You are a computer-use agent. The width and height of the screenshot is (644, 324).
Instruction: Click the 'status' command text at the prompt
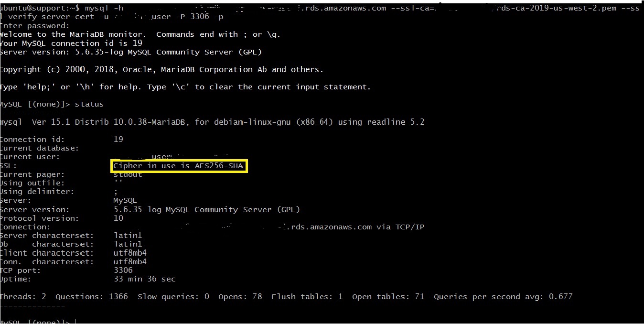point(89,104)
